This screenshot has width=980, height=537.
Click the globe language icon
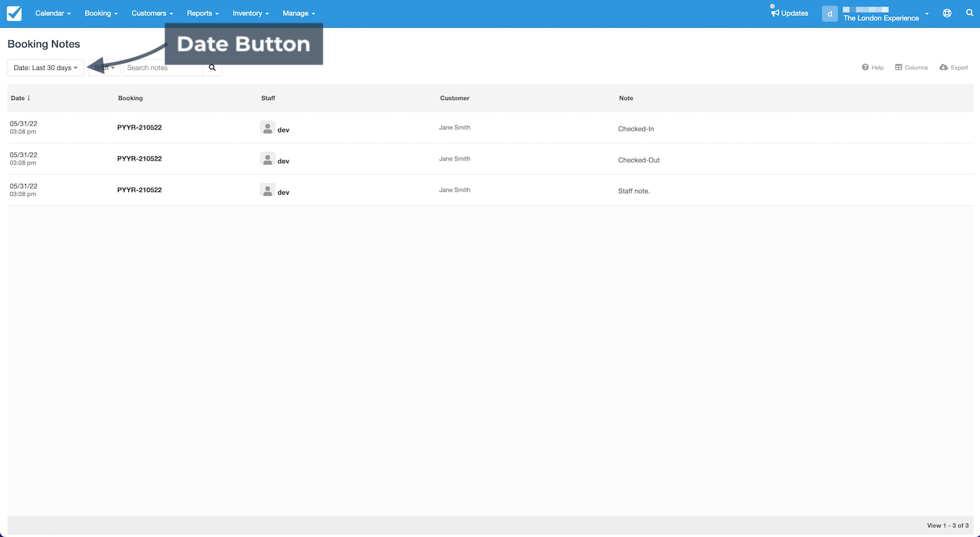[947, 13]
